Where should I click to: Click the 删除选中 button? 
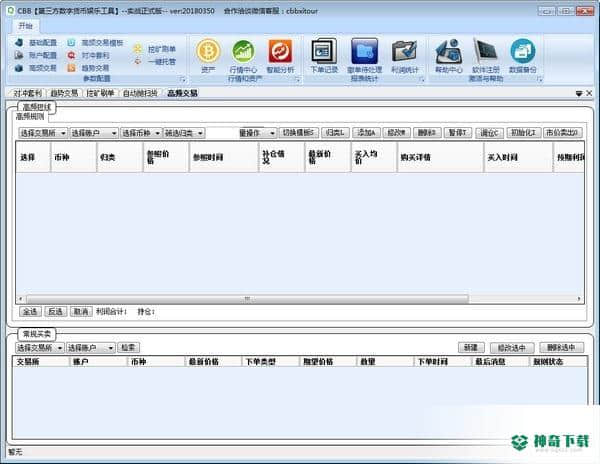(561, 348)
